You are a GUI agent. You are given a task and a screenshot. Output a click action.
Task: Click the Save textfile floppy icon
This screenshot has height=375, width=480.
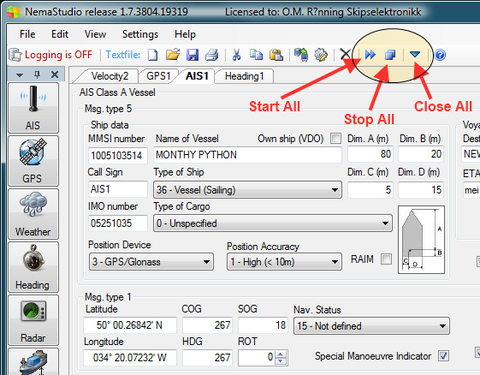tap(192, 55)
